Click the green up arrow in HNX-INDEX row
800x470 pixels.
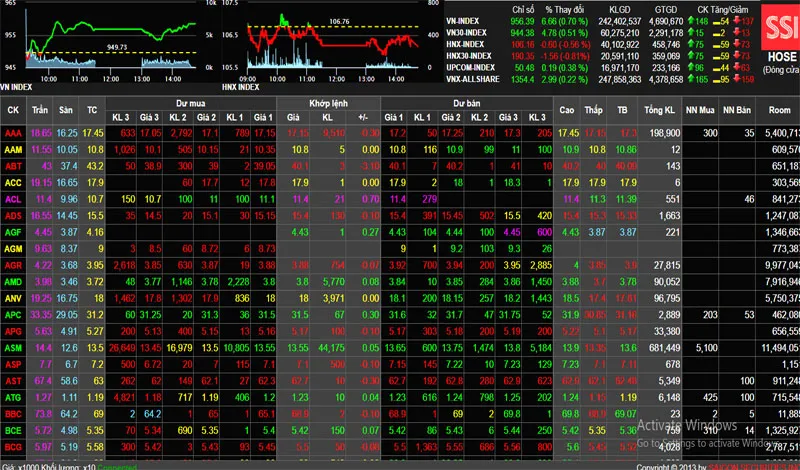691,44
